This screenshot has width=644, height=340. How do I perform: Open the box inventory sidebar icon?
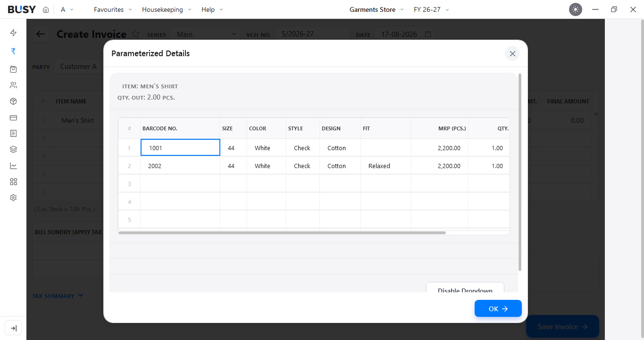13,102
